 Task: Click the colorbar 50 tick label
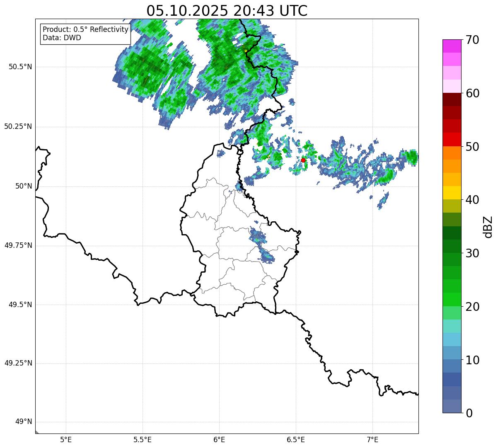(472, 147)
